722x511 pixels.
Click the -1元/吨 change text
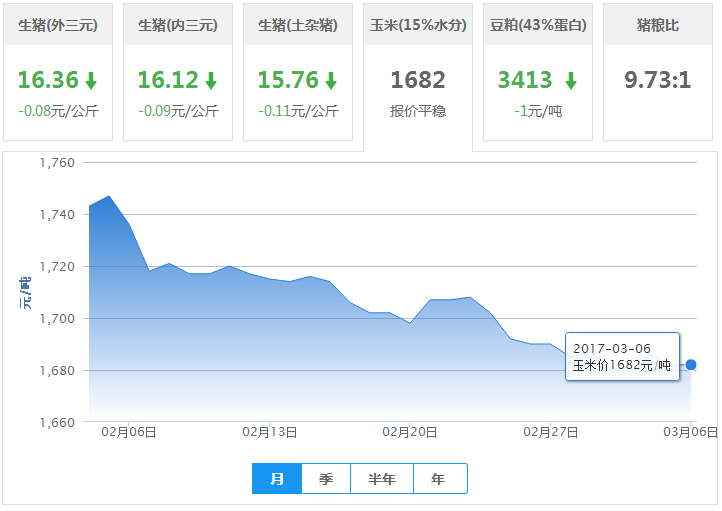tap(538, 111)
